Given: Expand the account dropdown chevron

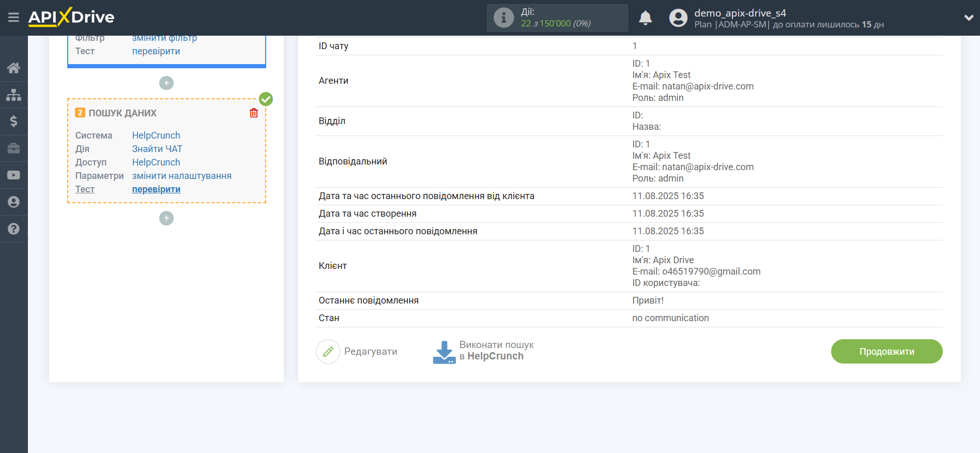Looking at the screenshot, I should coord(969,18).
